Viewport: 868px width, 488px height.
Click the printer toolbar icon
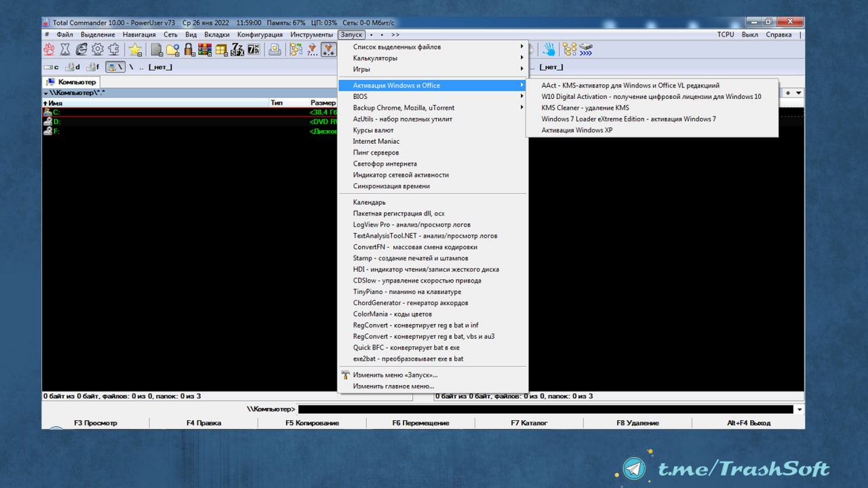[x=275, y=49]
